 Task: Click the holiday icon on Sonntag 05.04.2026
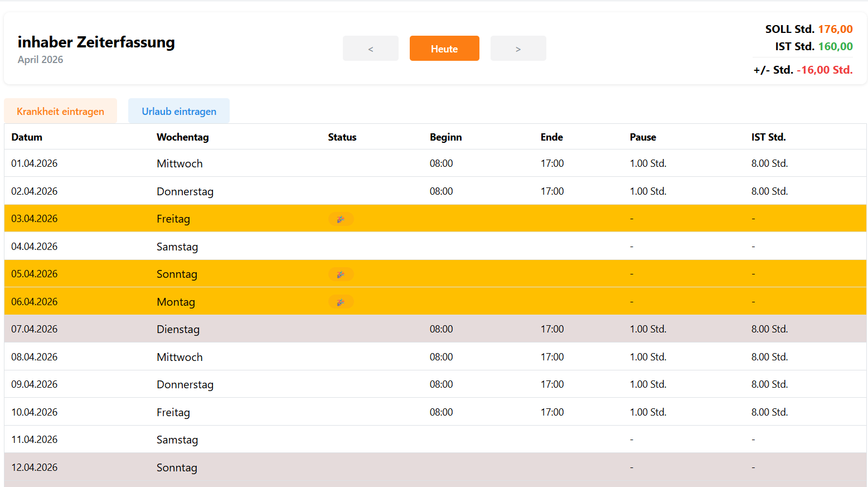tap(341, 274)
